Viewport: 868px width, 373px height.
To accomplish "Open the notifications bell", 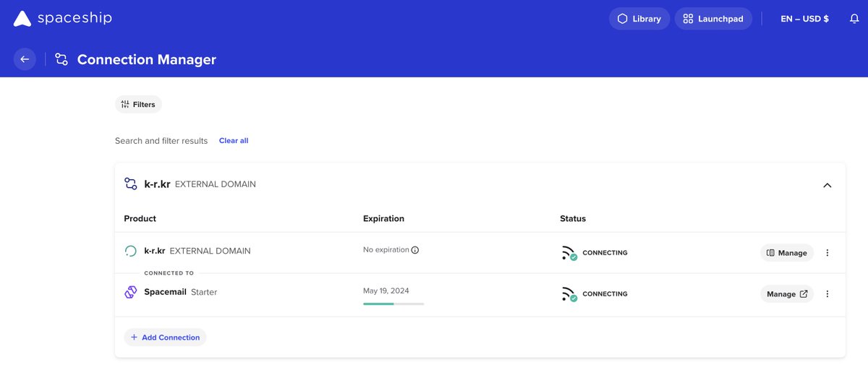I will (x=854, y=19).
